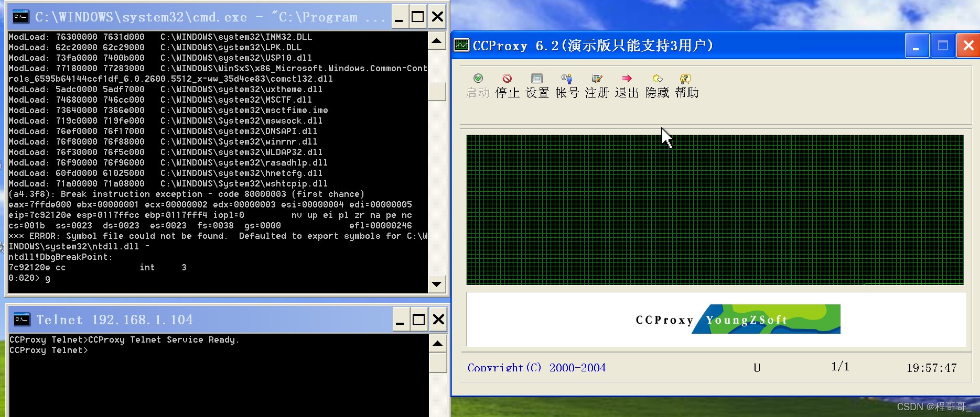The image size is (980, 417).
Task: Close the Telnet 192.168.1.104 window
Action: [x=438, y=319]
